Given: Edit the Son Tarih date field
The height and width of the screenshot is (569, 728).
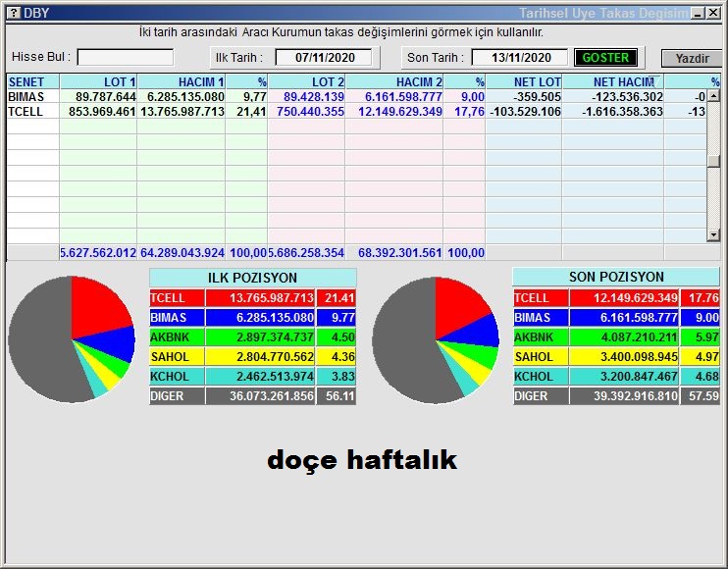Looking at the screenshot, I should pyautogui.click(x=520, y=58).
